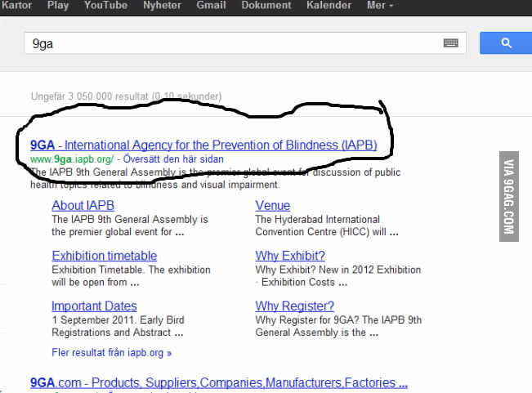The image size is (532, 393).
Task: Expand the Mer dropdown menu
Action: (x=380, y=5)
